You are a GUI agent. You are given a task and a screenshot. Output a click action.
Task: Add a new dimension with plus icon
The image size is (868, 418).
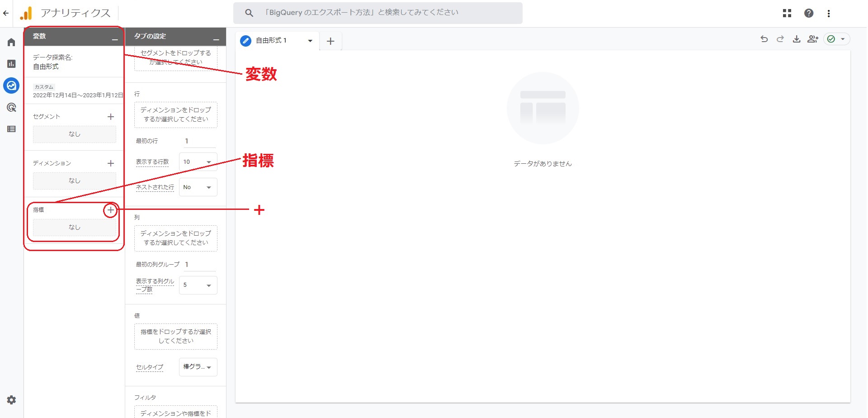click(111, 163)
